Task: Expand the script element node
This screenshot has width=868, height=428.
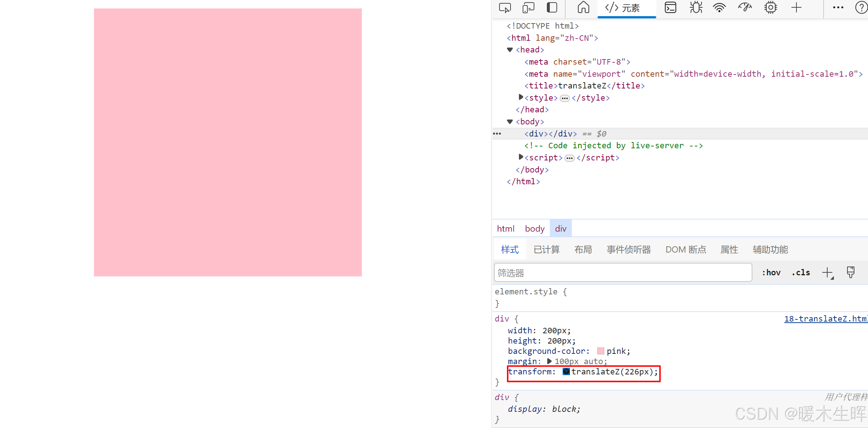Action: [x=520, y=157]
